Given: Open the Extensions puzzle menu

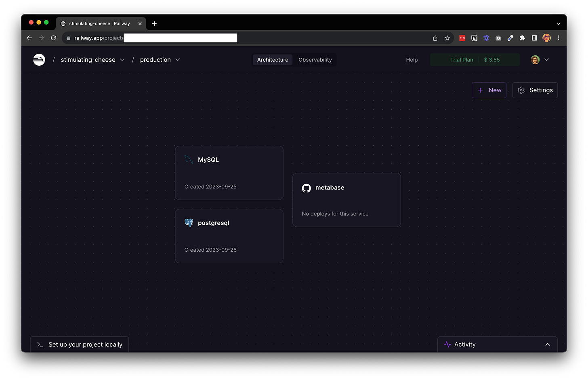Looking at the screenshot, I should click(523, 38).
